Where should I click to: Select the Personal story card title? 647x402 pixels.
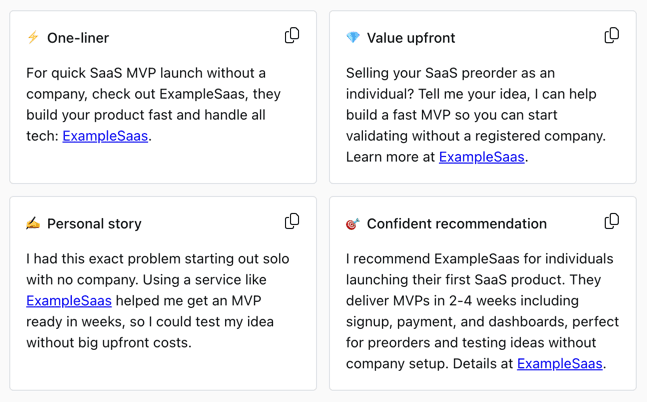(94, 224)
